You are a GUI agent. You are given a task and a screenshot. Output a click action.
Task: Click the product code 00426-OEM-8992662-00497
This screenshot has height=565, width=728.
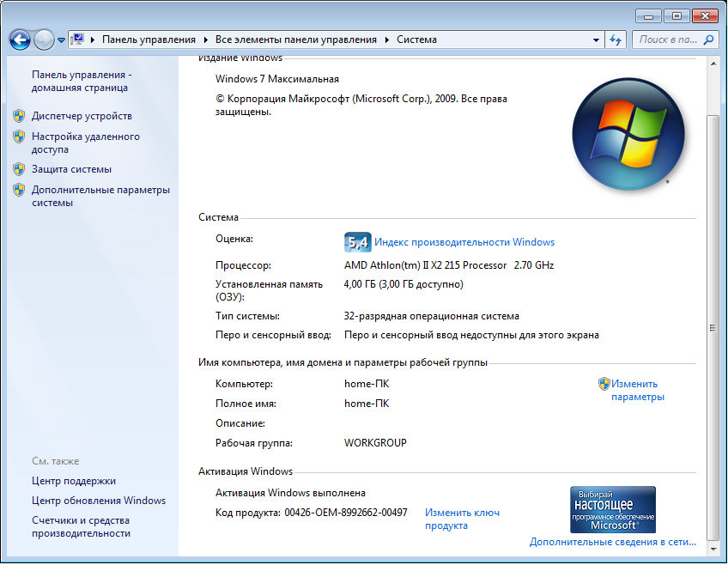(346, 513)
